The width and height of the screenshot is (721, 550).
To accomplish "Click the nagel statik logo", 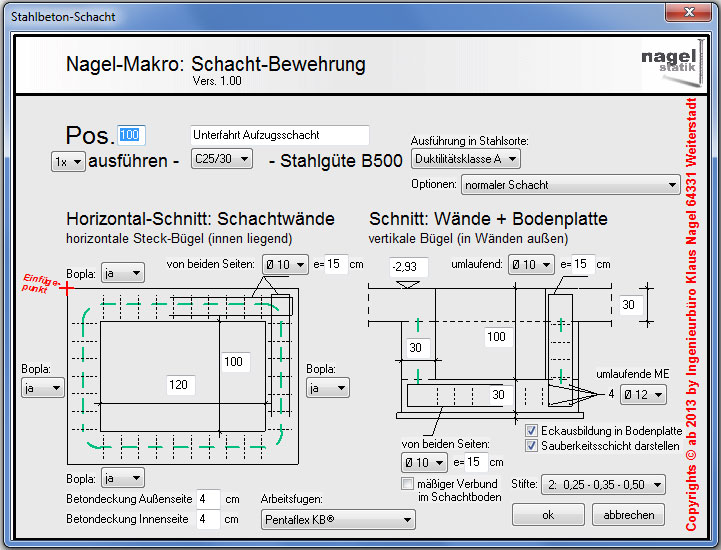I will click(662, 64).
